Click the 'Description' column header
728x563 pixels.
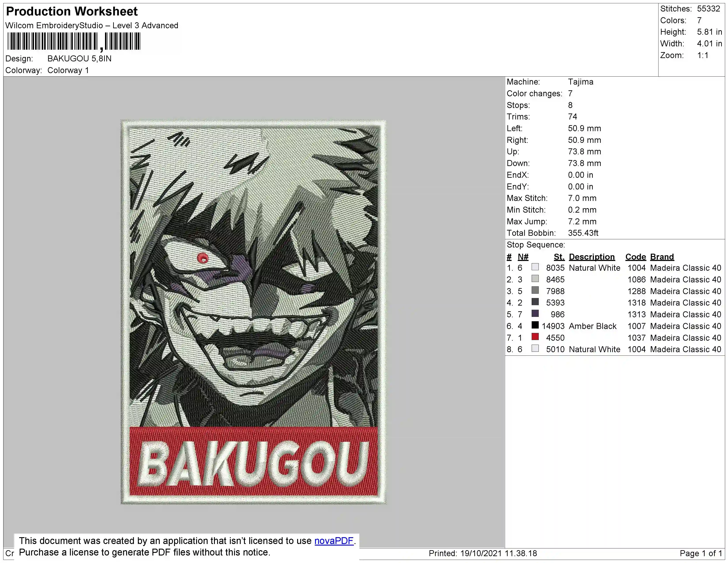pyautogui.click(x=592, y=257)
